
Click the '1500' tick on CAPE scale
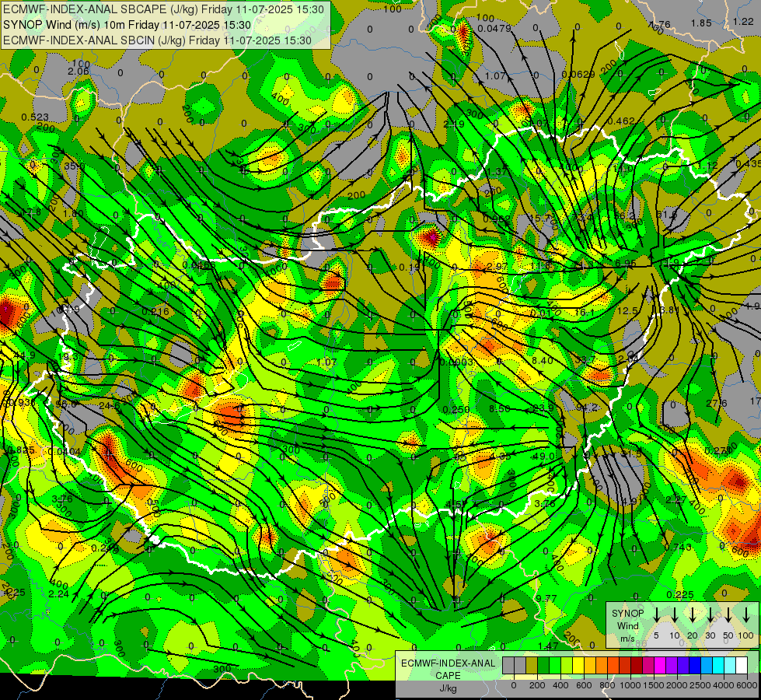pos(654,685)
